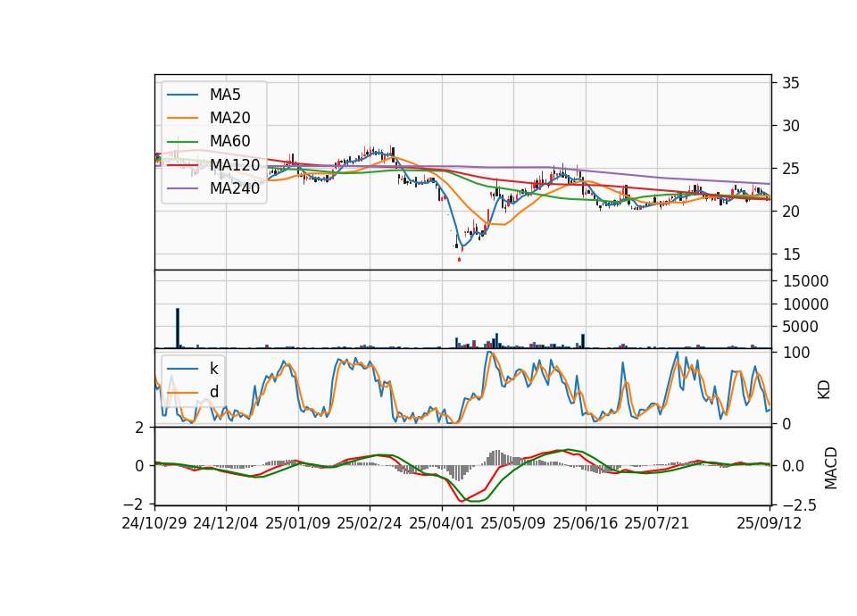Click the green MA60 legend line sample
857x616 pixels.
pos(182,142)
